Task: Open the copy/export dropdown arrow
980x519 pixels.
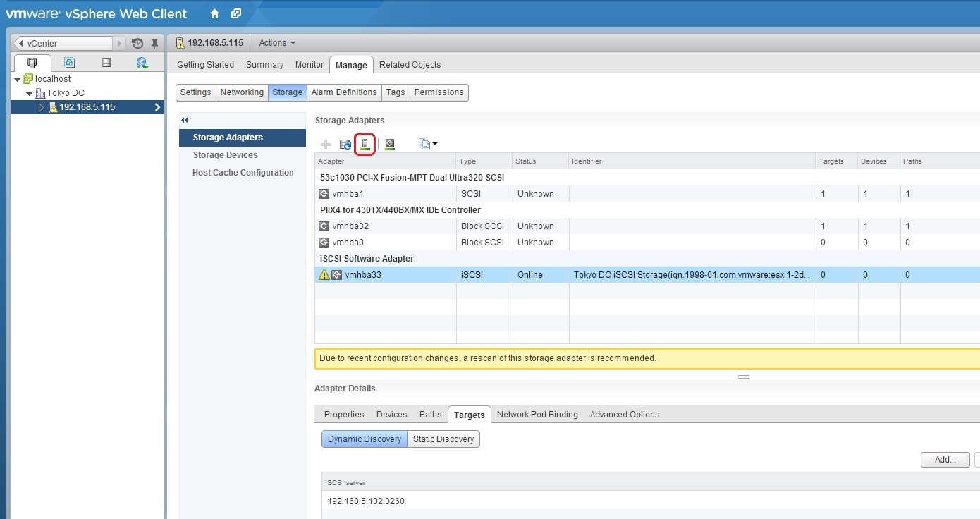Action: coord(435,144)
